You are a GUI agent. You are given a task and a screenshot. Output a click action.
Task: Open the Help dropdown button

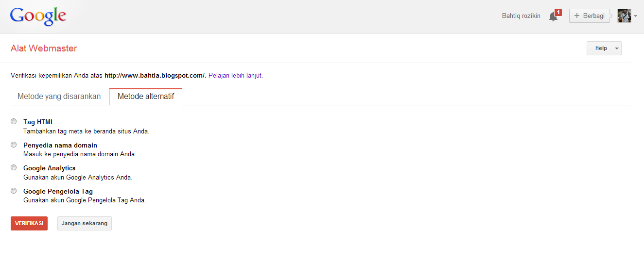[x=604, y=48]
